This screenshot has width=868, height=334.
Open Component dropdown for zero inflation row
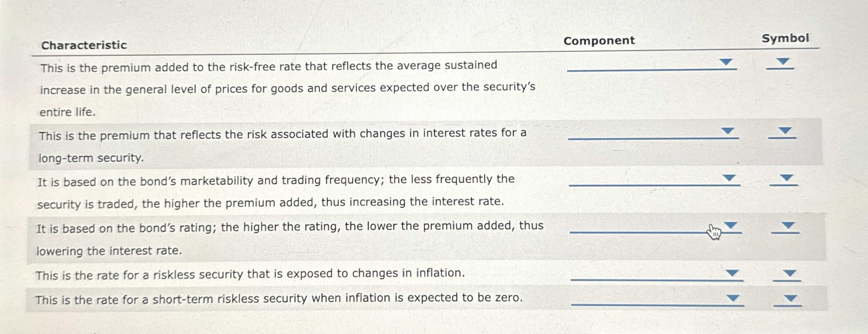[658, 299]
